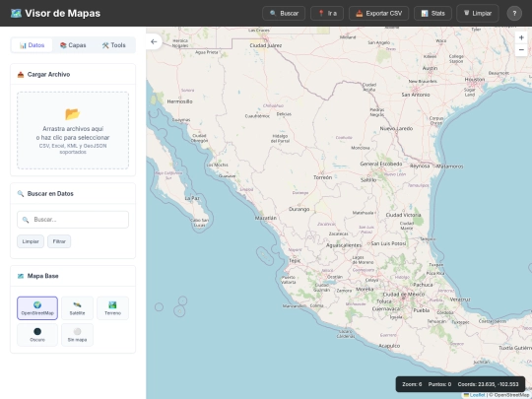Select the Oscuro base map option
532x399 pixels.
click(37, 335)
